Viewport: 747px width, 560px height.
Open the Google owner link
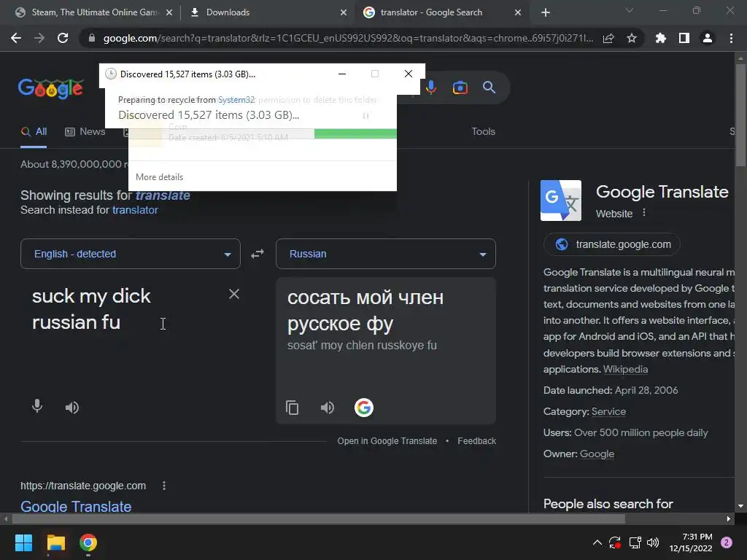597,454
